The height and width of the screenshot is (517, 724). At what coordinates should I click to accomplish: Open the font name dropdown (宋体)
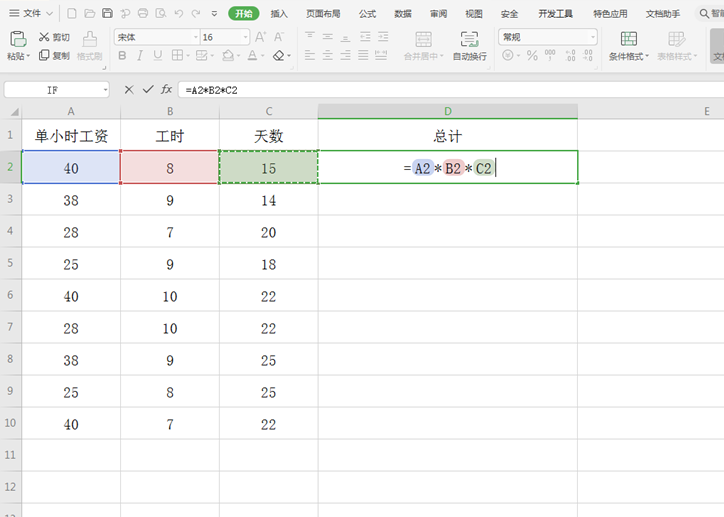tap(196, 37)
